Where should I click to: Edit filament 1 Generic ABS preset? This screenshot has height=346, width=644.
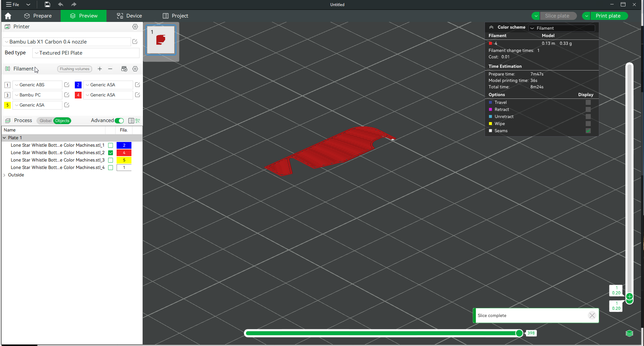[67, 85]
